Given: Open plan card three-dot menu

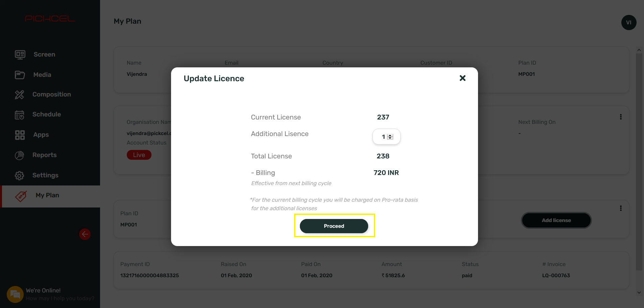Looking at the screenshot, I should (621, 208).
